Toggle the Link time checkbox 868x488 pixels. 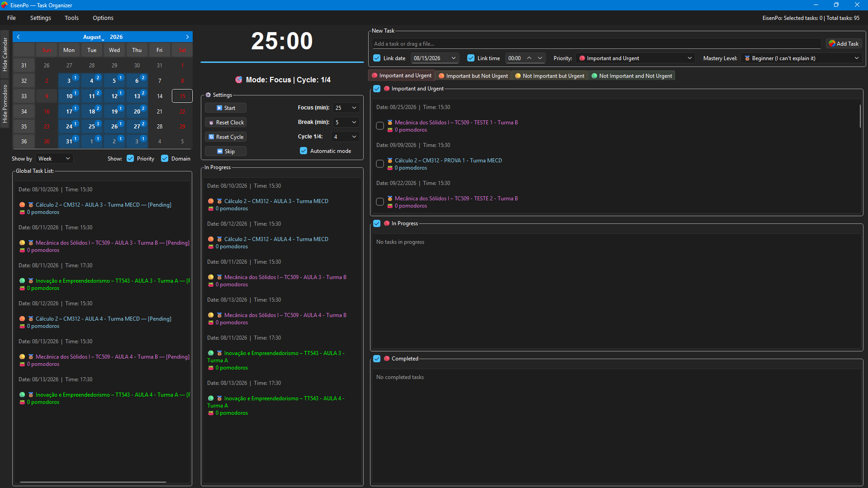click(x=471, y=58)
